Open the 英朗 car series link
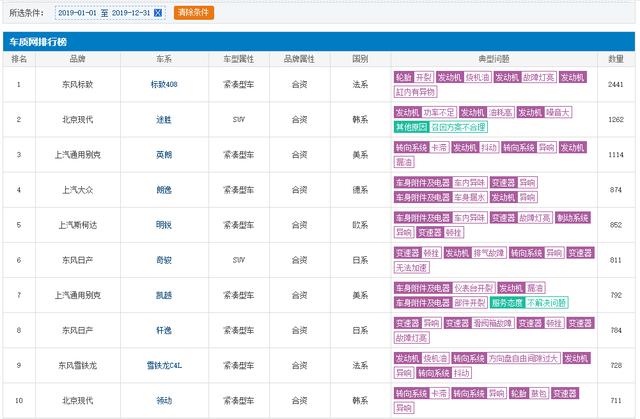The height and width of the screenshot is (419, 640). [164, 155]
